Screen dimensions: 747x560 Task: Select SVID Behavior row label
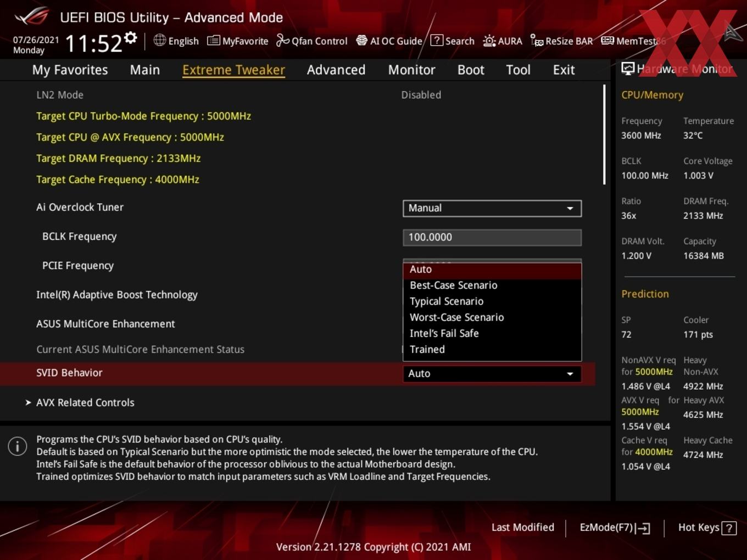point(69,373)
